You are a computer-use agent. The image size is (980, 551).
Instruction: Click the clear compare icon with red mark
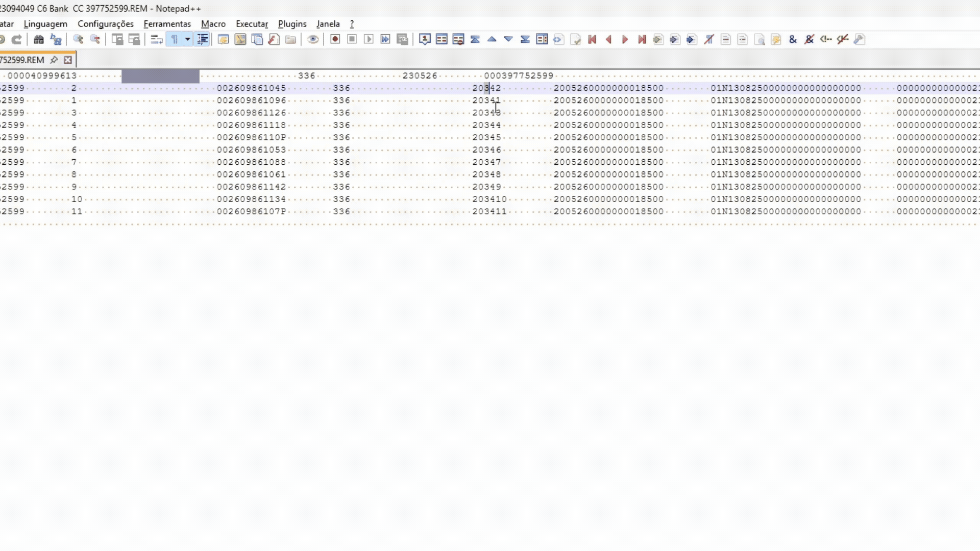click(458, 39)
